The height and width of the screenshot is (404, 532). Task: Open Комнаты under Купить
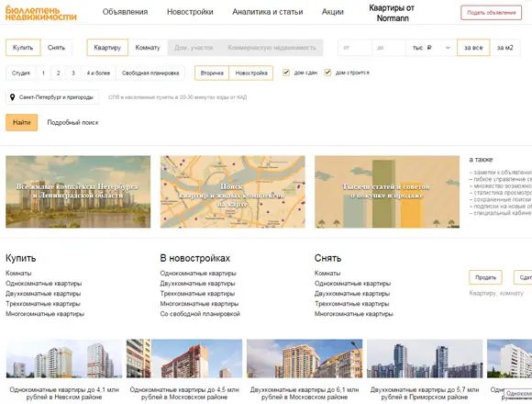pos(18,274)
